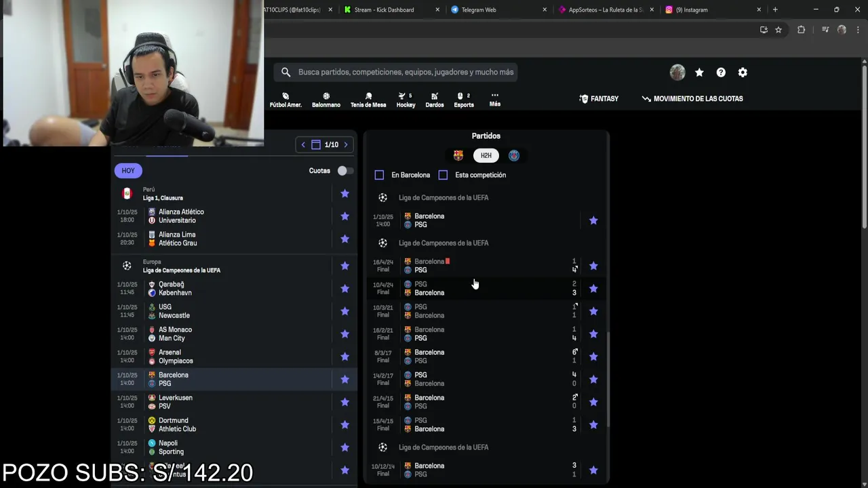This screenshot has width=868, height=488.
Task: Favorite the 10/12/14 Barcelona vs PSG result
Action: pos(593,470)
